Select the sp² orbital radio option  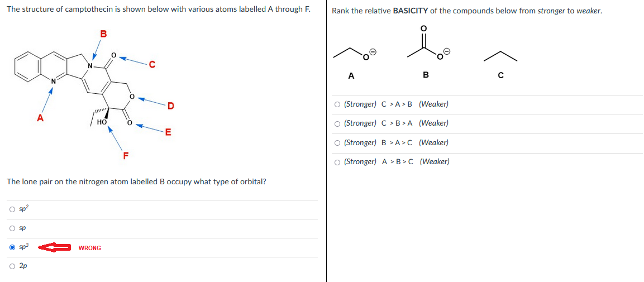coord(12,210)
